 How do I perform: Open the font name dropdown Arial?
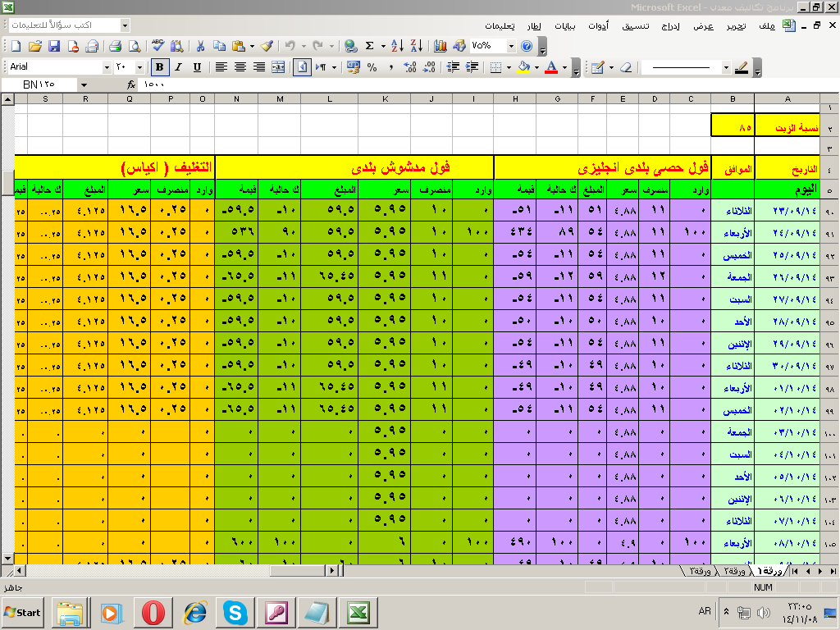click(x=107, y=67)
